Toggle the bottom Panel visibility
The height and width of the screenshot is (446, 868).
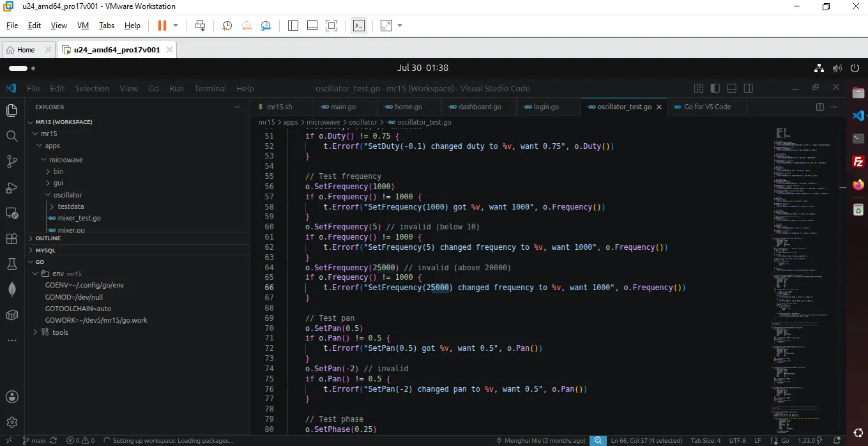(x=732, y=88)
